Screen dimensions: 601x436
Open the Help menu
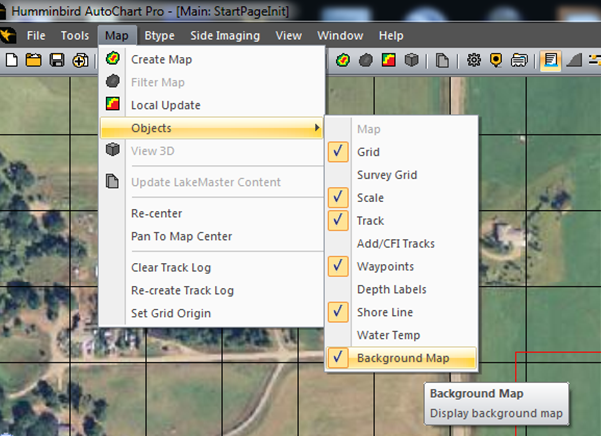click(x=391, y=36)
